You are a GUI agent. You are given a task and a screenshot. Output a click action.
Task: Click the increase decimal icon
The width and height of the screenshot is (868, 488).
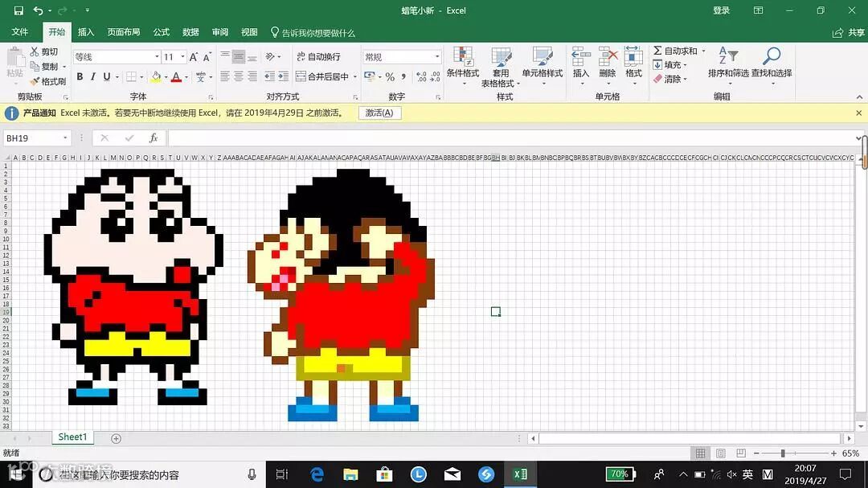point(421,76)
